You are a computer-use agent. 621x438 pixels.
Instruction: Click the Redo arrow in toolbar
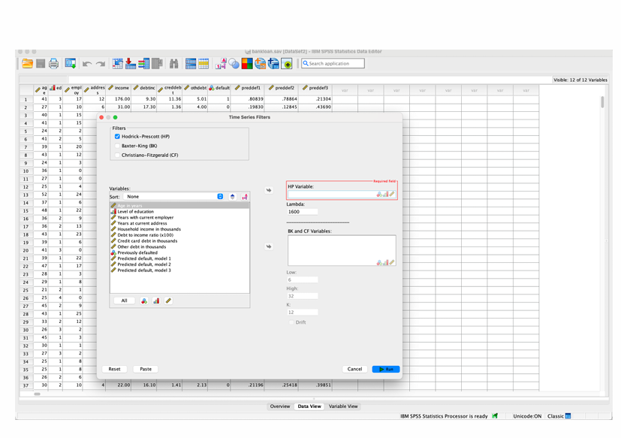(101, 64)
